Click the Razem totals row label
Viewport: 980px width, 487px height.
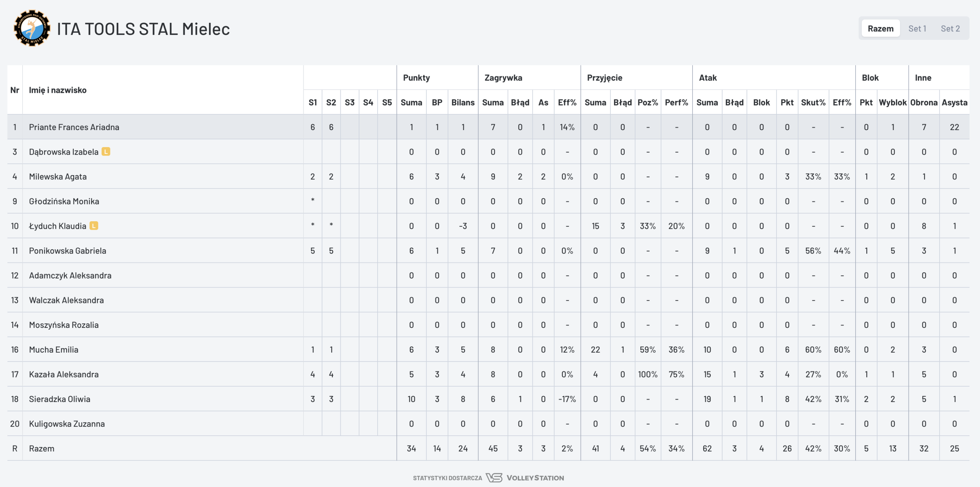pyautogui.click(x=42, y=448)
